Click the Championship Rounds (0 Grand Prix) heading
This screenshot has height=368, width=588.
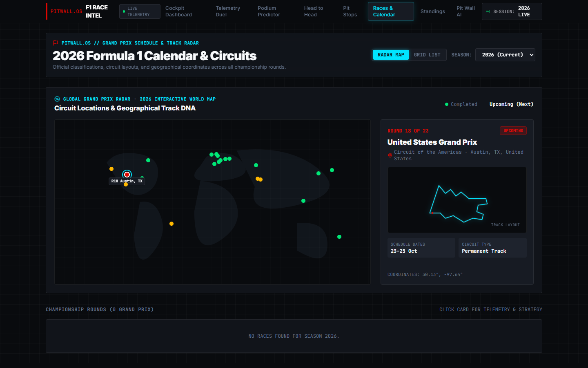(x=100, y=310)
